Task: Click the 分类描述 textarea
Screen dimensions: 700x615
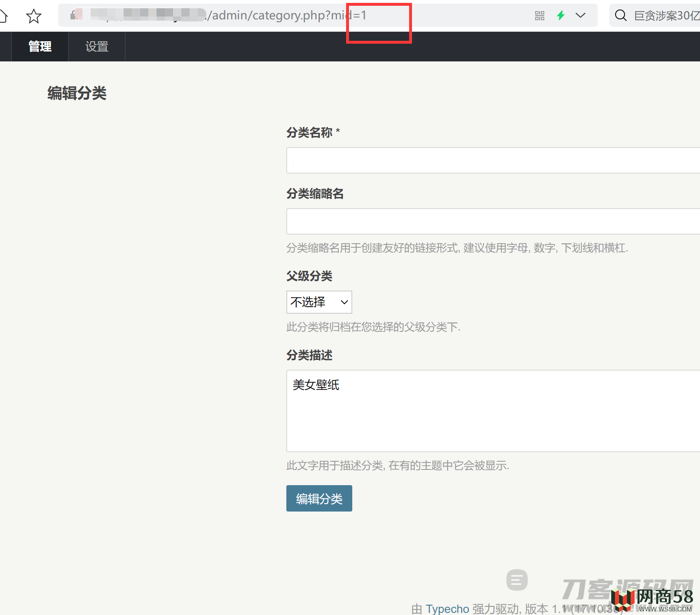Action: coord(493,411)
